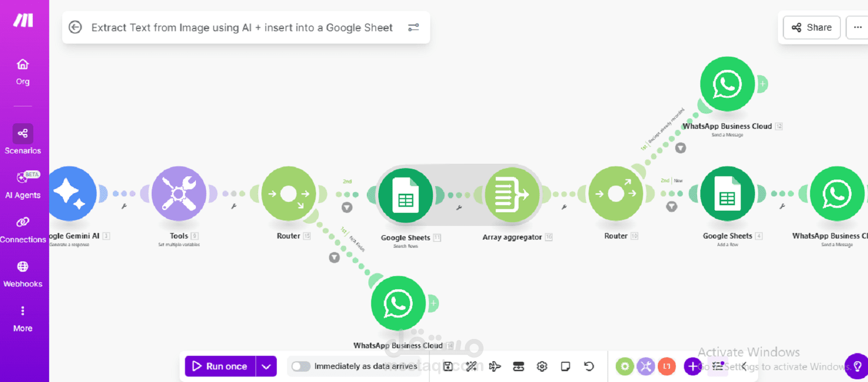Open the three-dots menu beside Share
868x382 pixels.
pyautogui.click(x=857, y=27)
